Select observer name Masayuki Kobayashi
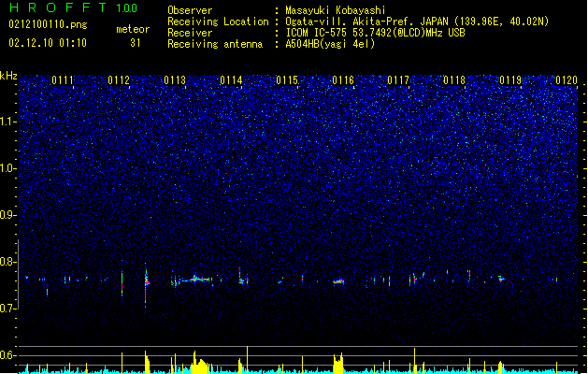The width and height of the screenshot is (588, 374). pyautogui.click(x=336, y=10)
